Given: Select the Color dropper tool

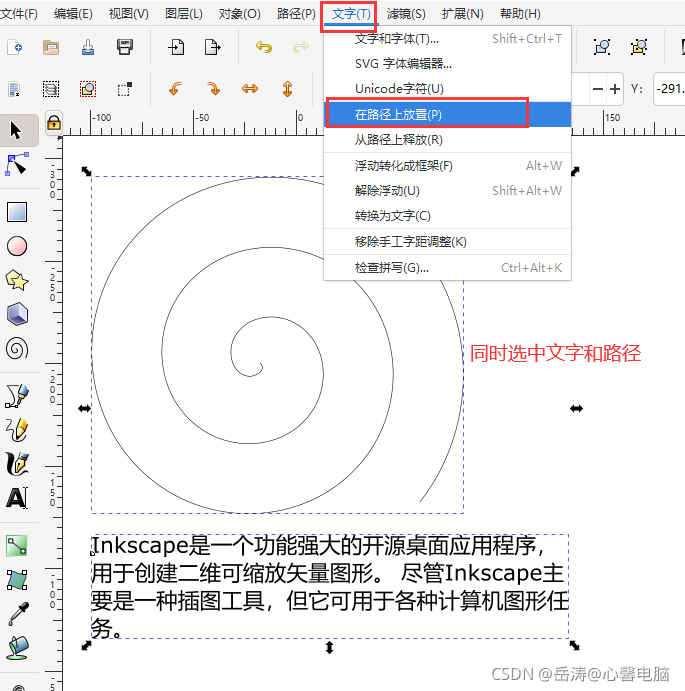Looking at the screenshot, I should (x=18, y=613).
